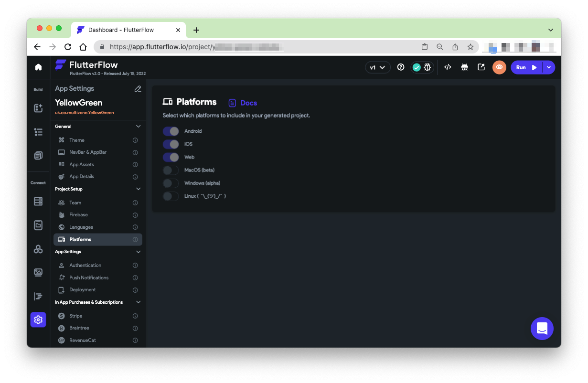
Task: Collapse the General section
Action: click(139, 127)
